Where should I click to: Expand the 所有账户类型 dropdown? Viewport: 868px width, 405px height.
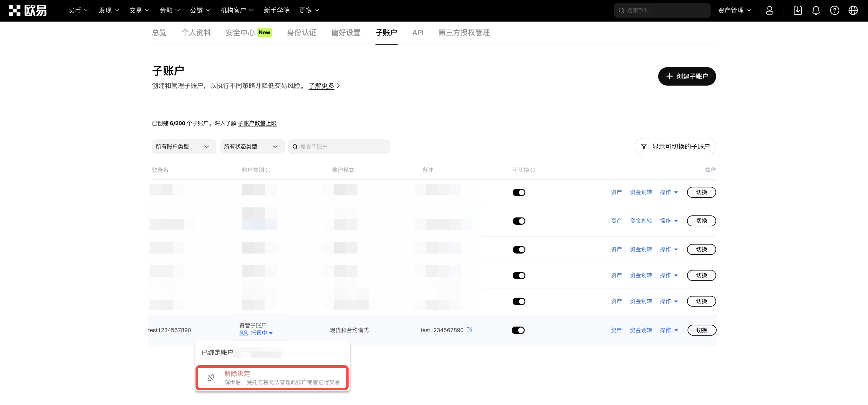[183, 147]
